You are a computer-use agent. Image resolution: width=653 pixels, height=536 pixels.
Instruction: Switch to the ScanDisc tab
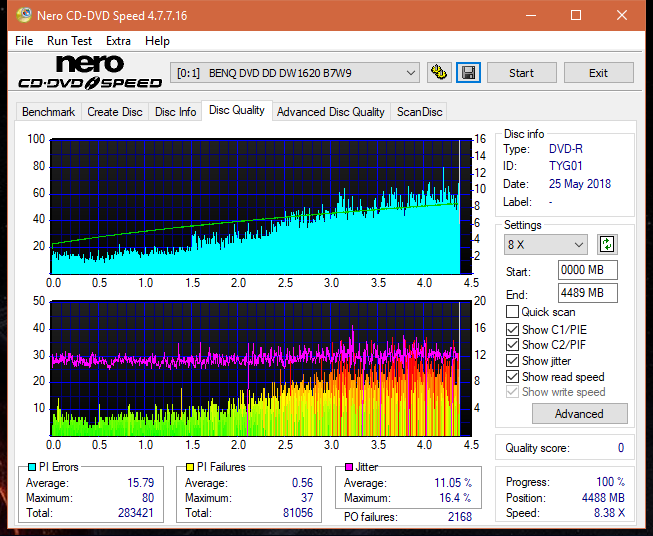coord(419,112)
